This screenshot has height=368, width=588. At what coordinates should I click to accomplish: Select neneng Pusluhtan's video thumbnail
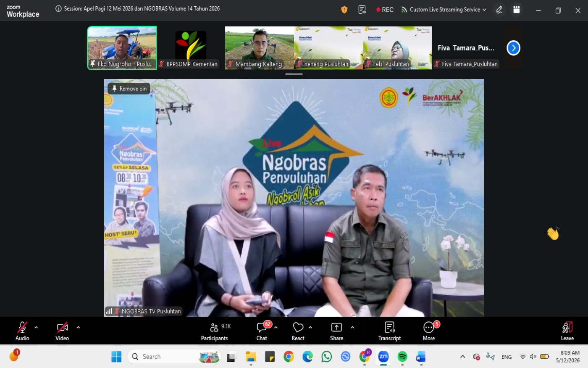pos(328,48)
